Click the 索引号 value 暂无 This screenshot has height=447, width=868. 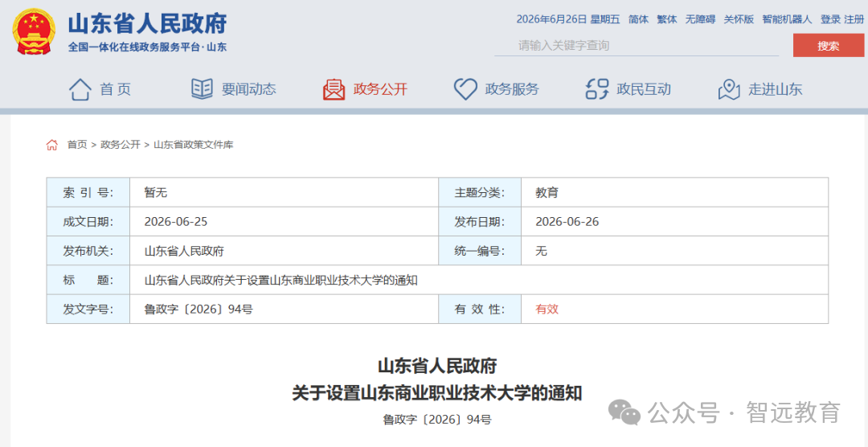pos(156,193)
